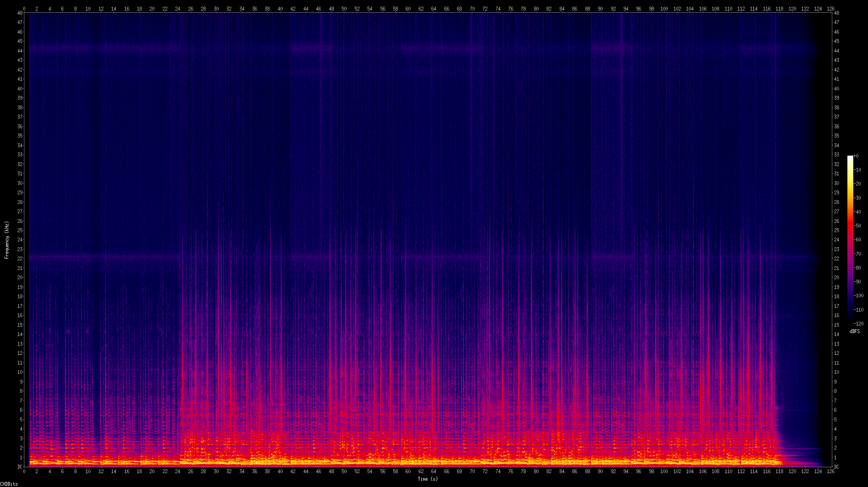Click the 90 second tick on bottom axis

point(600,471)
